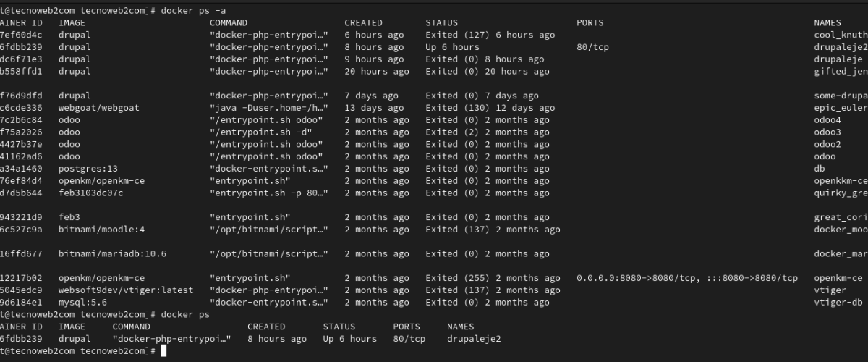Click container ID 943221d9
The height and width of the screenshot is (362, 868).
(x=22, y=217)
